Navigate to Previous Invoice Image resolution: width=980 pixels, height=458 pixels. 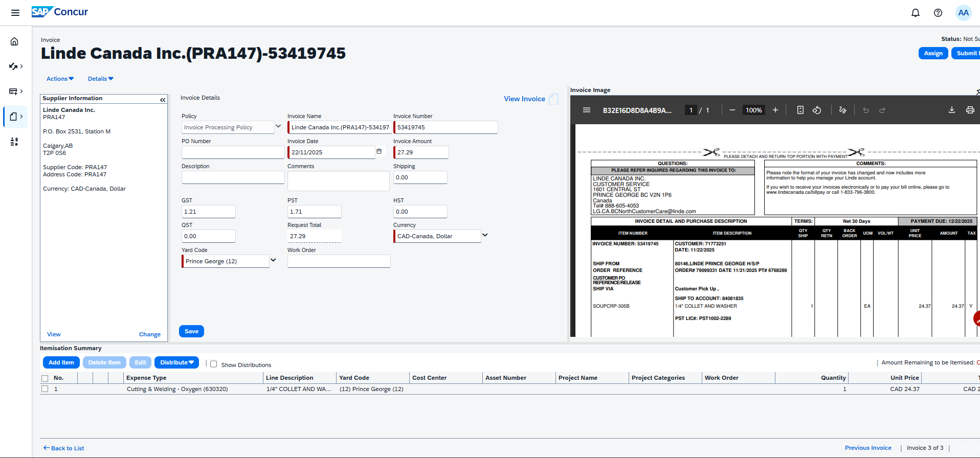coord(868,448)
